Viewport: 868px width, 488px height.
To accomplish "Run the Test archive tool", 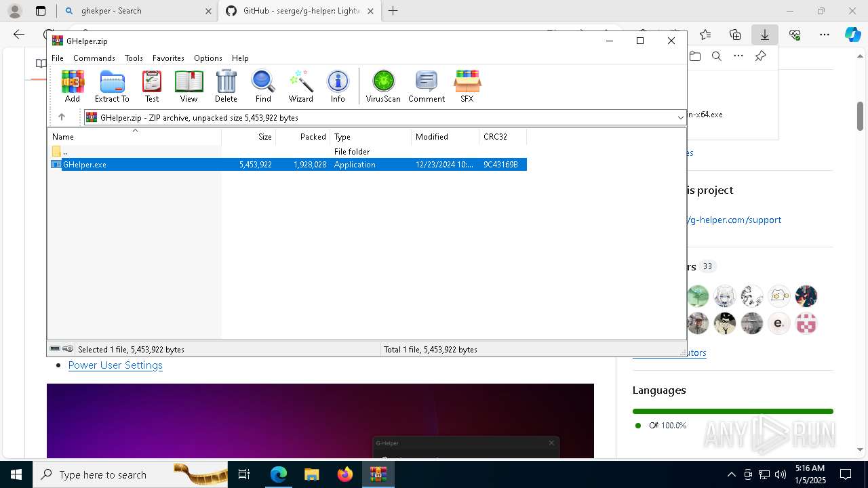I will [x=152, y=86].
